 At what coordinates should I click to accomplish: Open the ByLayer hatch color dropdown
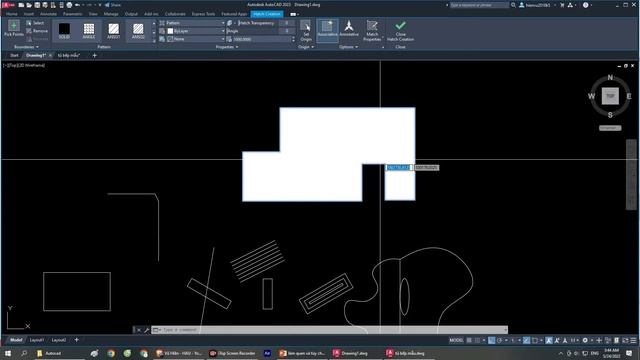pyautogui.click(x=195, y=31)
